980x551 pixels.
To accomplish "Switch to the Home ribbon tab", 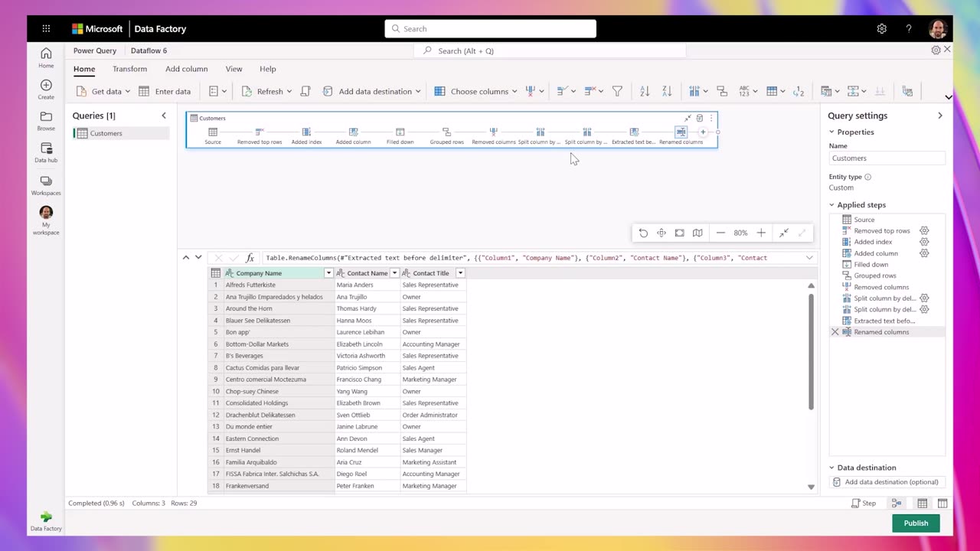I will pyautogui.click(x=84, y=69).
